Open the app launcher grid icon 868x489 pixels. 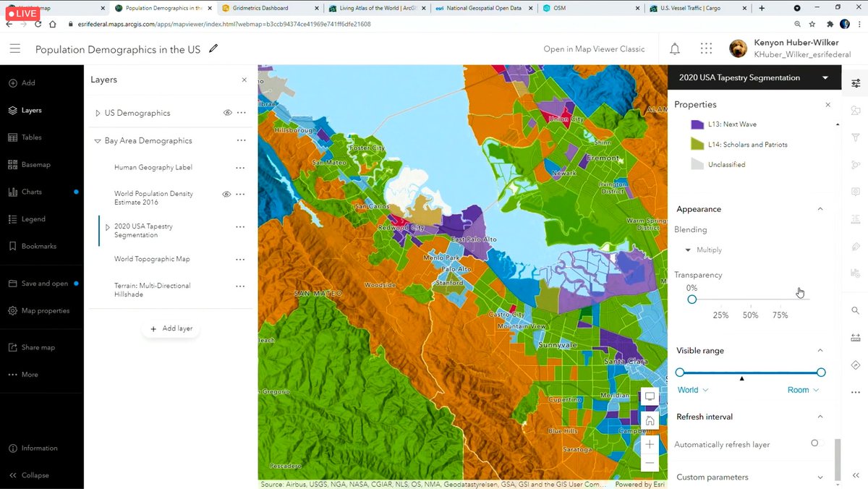point(706,49)
